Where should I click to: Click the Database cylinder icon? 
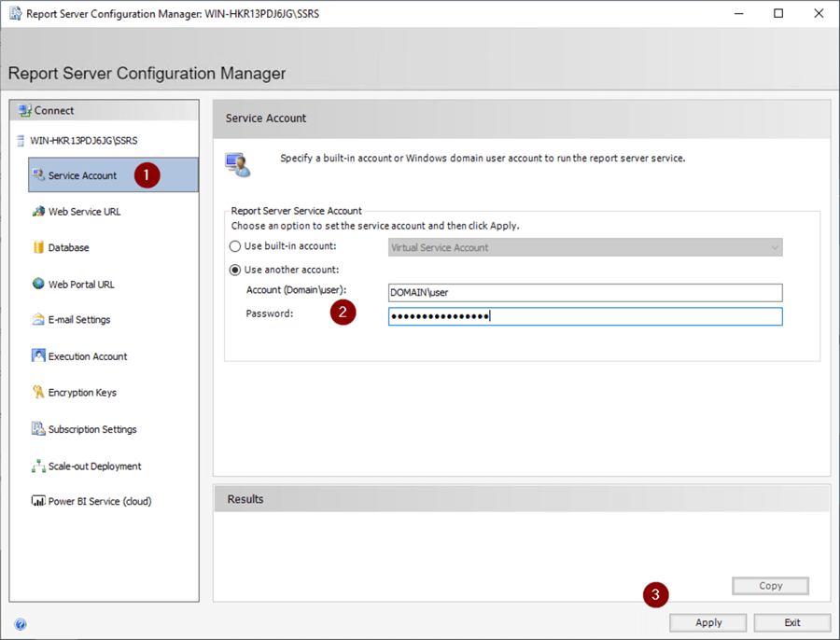tap(39, 248)
